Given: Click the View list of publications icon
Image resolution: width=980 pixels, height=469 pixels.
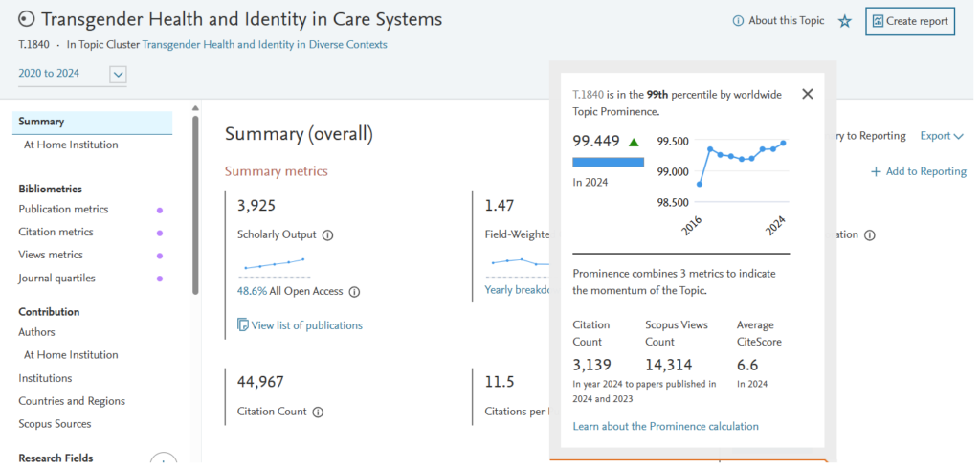Looking at the screenshot, I should pyautogui.click(x=243, y=325).
